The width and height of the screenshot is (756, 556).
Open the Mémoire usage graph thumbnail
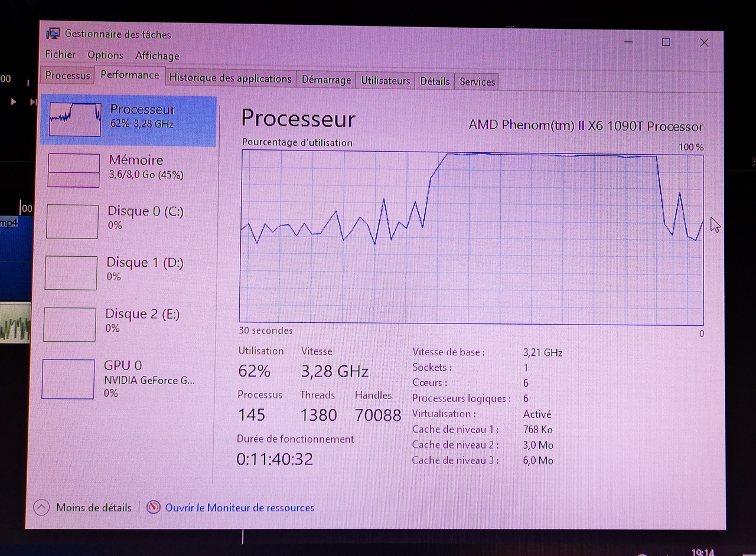pyautogui.click(x=73, y=171)
